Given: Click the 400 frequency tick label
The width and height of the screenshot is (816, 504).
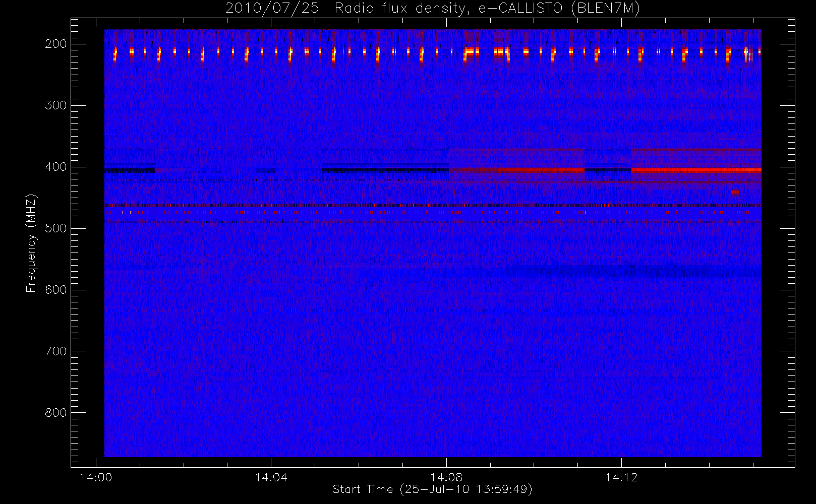Looking at the screenshot, I should 56,167.
